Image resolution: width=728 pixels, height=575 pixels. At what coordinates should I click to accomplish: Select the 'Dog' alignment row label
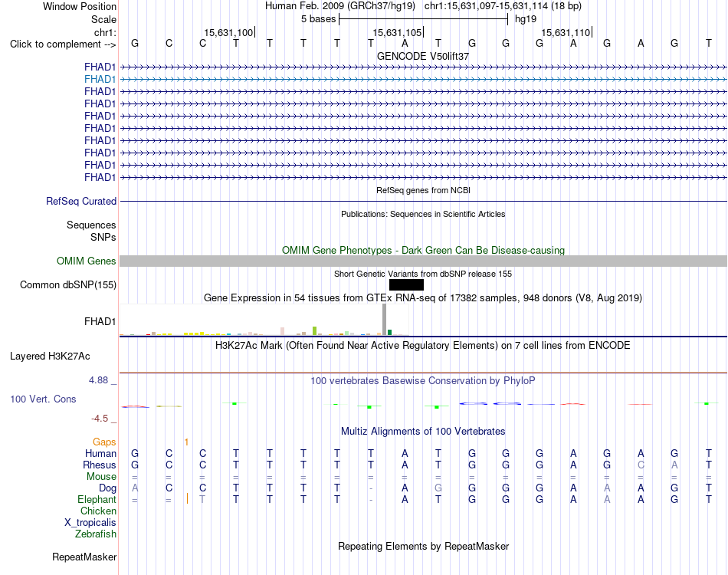[107, 488]
